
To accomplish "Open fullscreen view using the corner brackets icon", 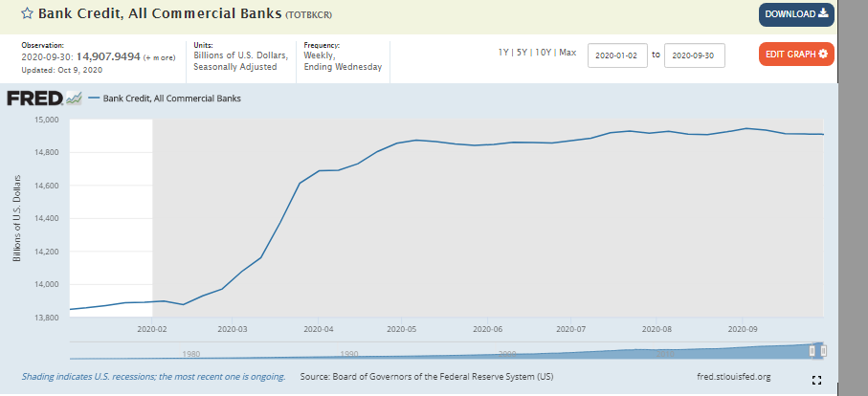I will pos(816,380).
